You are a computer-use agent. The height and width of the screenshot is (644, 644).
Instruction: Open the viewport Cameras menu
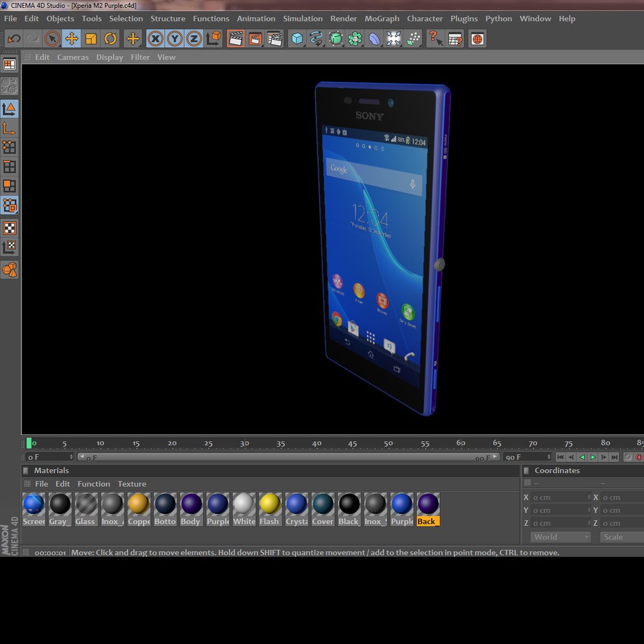(x=73, y=57)
